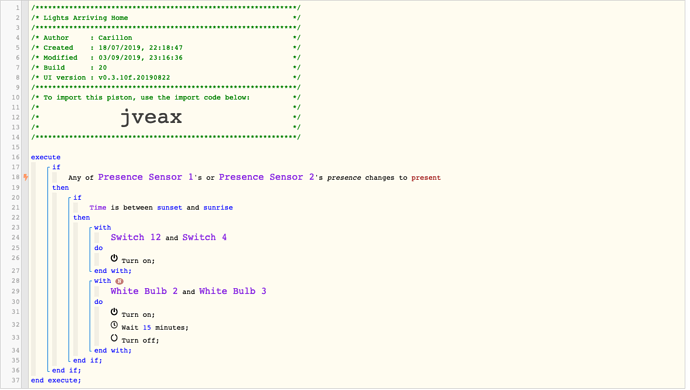
Task: Click the line number 18 in the gutter
Action: pyautogui.click(x=15, y=177)
